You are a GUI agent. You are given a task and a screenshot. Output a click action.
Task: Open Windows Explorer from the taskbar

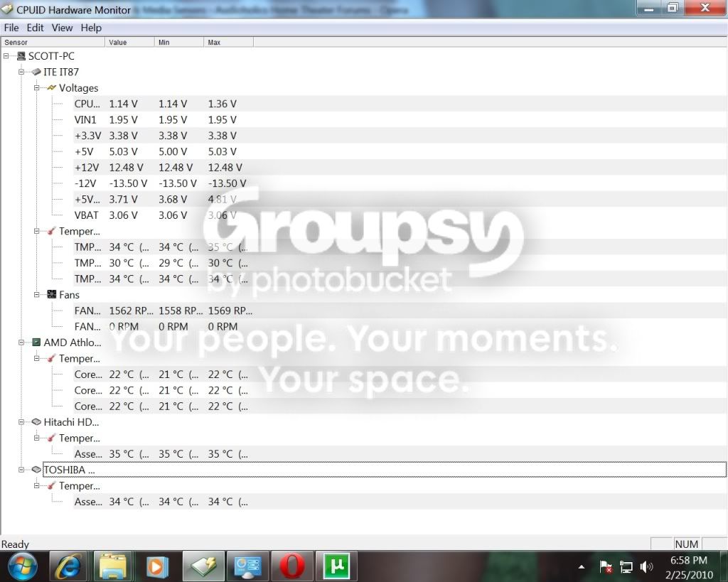tap(112, 566)
